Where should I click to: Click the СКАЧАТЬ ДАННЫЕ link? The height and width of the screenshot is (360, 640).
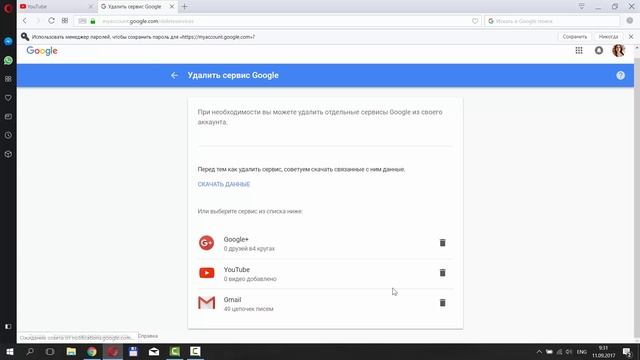click(224, 184)
